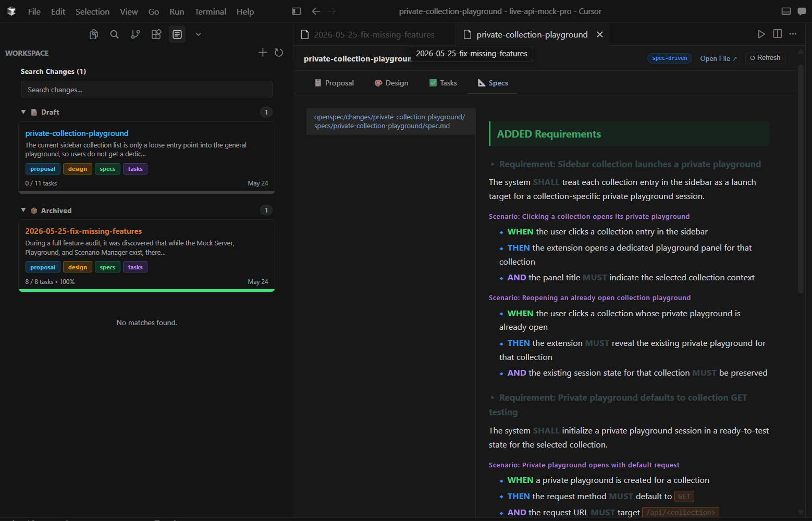Click the tasks tag on the archived card
812x521 pixels.
click(x=135, y=267)
